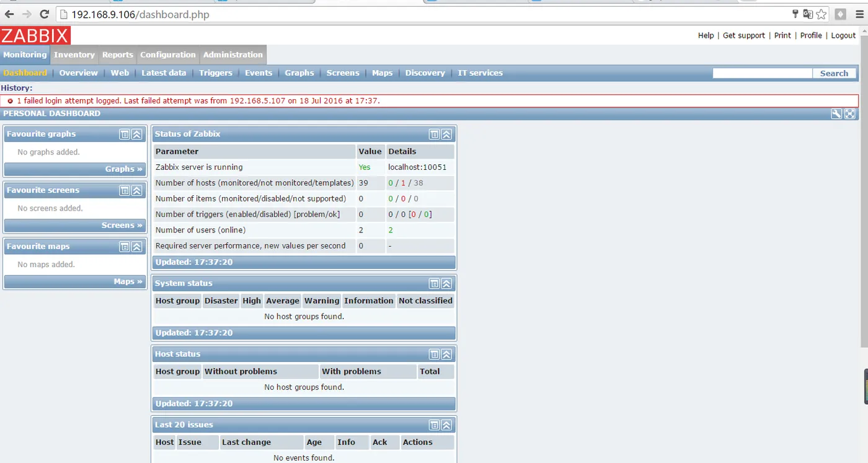The height and width of the screenshot is (463, 868).
Task: Open the Favourite graphs widget menu icon
Action: (125, 134)
